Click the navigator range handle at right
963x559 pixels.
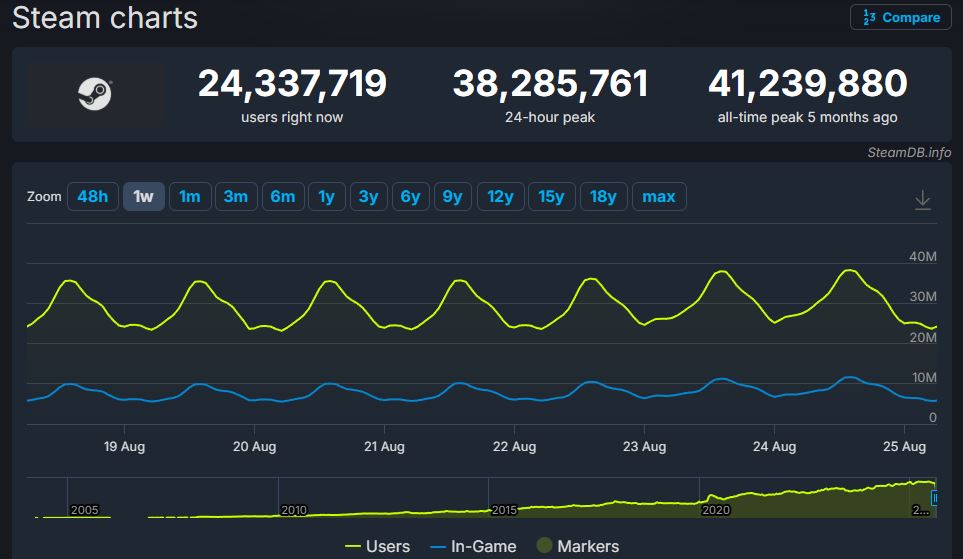click(936, 497)
